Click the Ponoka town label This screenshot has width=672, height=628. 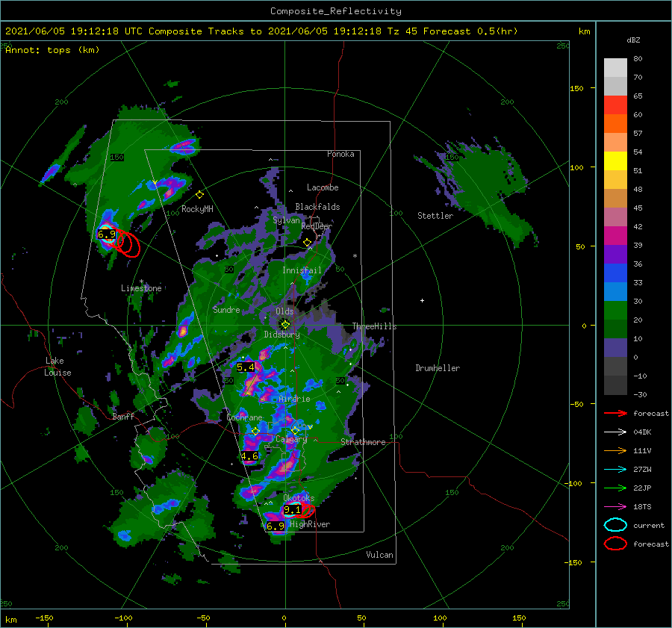[340, 154]
